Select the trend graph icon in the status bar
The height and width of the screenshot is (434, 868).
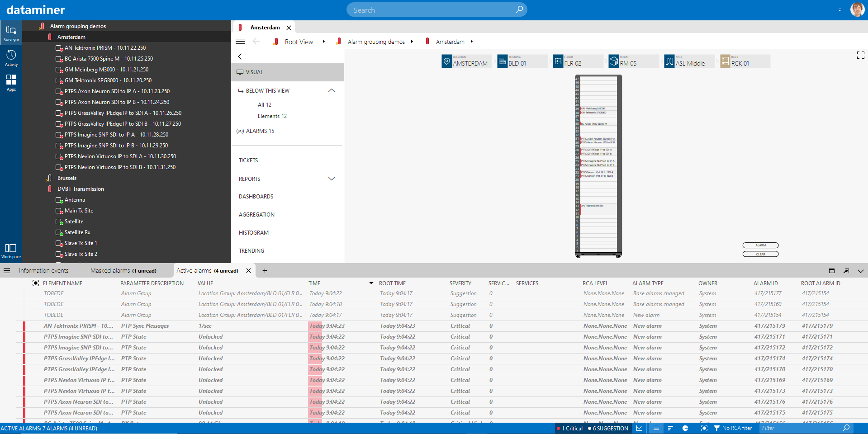coord(639,428)
